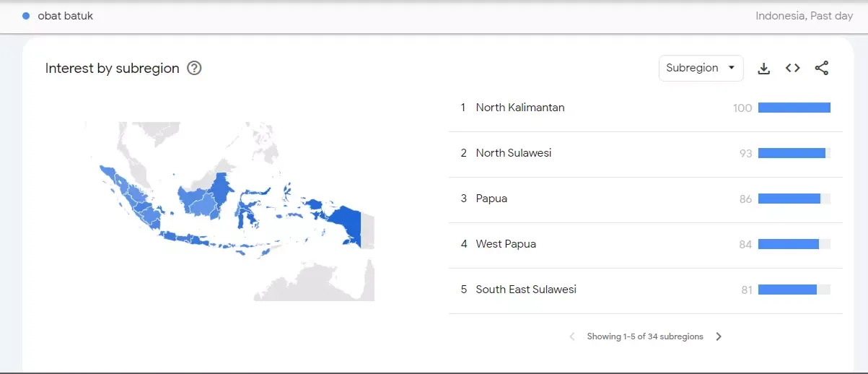
Task: Open the North Sulawesi subregion entry
Action: 513,153
